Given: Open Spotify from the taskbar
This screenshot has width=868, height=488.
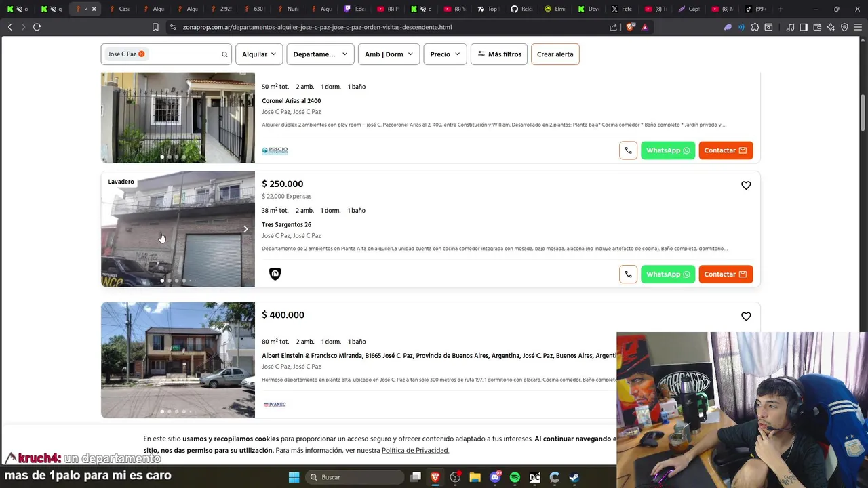Looking at the screenshot, I should tap(515, 477).
